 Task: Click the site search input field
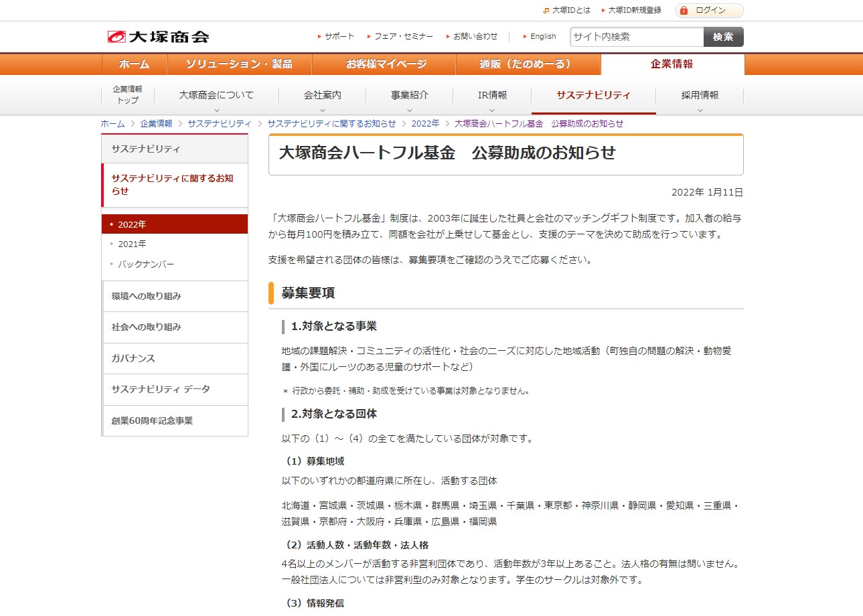(636, 37)
